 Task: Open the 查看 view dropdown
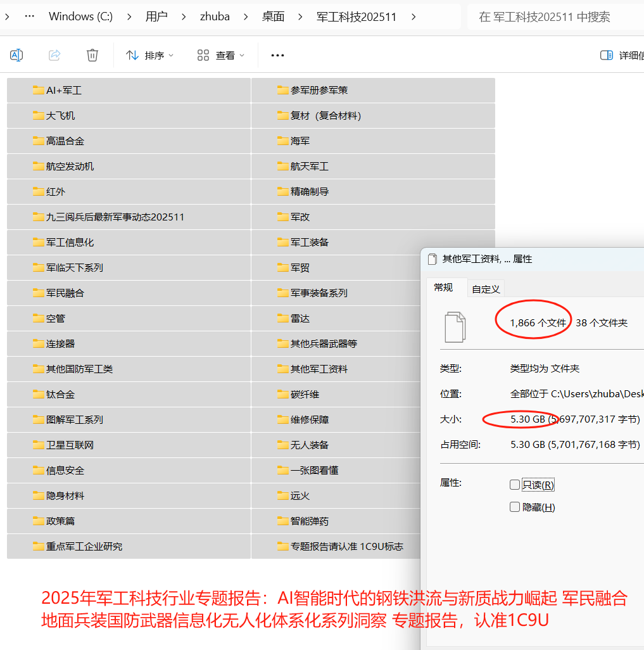point(220,55)
